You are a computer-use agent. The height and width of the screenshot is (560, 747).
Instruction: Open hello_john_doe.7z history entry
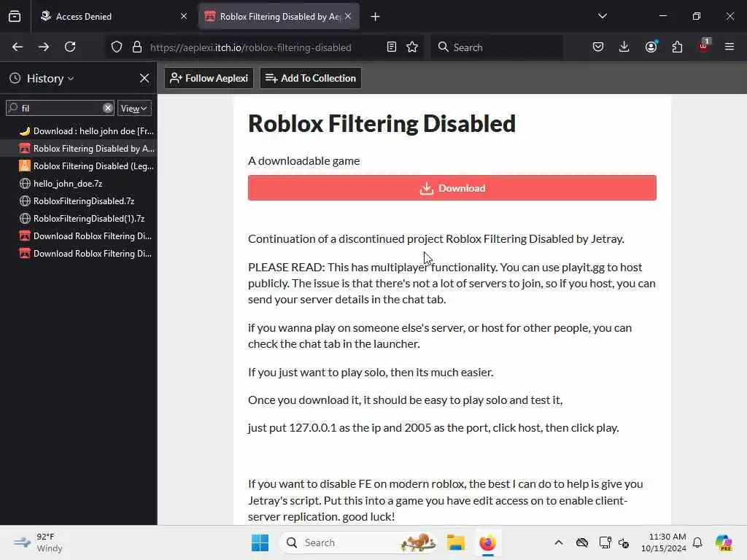coord(79,183)
